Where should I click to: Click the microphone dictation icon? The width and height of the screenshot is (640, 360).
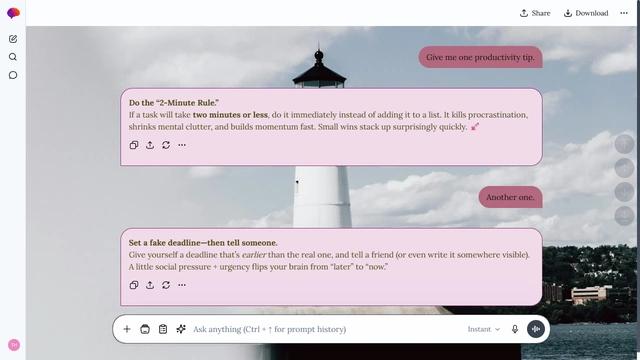[x=515, y=329]
